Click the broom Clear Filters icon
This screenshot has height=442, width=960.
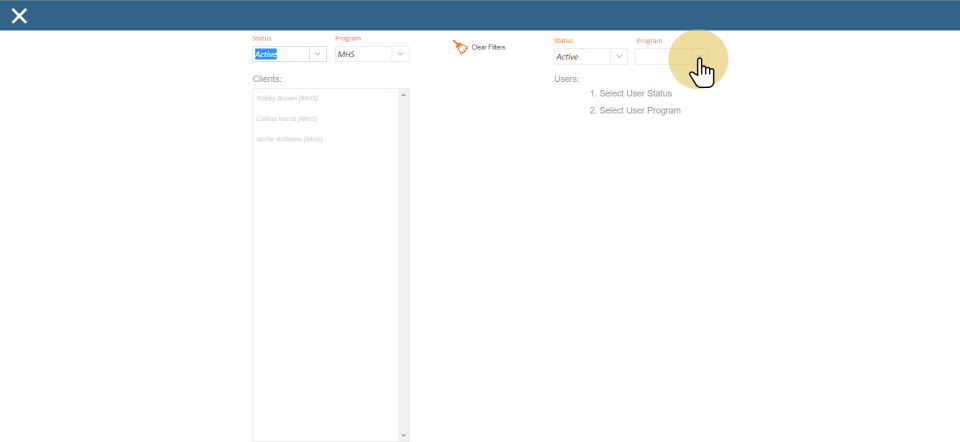tap(460, 47)
